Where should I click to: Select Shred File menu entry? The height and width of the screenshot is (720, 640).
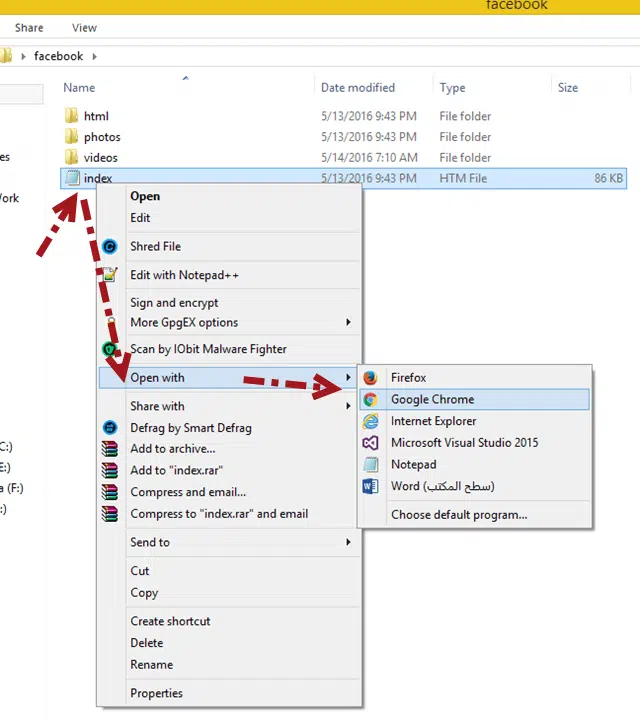(156, 247)
